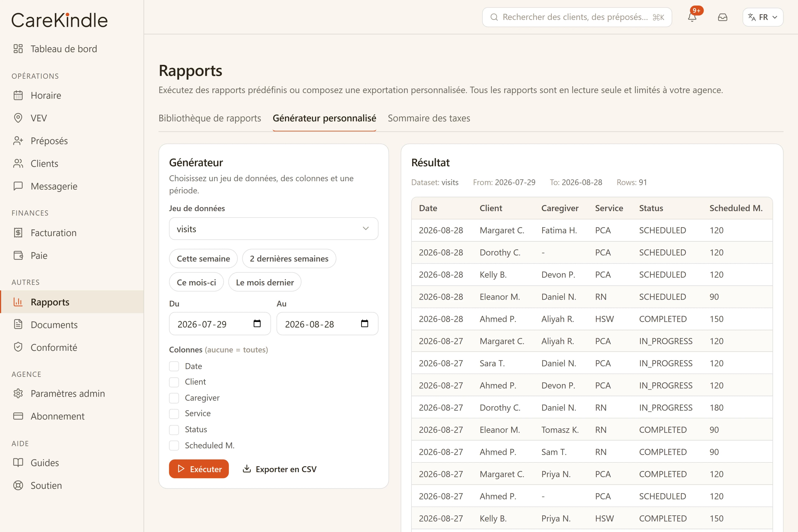
Task: Click the Documents file icon
Action: (18, 325)
